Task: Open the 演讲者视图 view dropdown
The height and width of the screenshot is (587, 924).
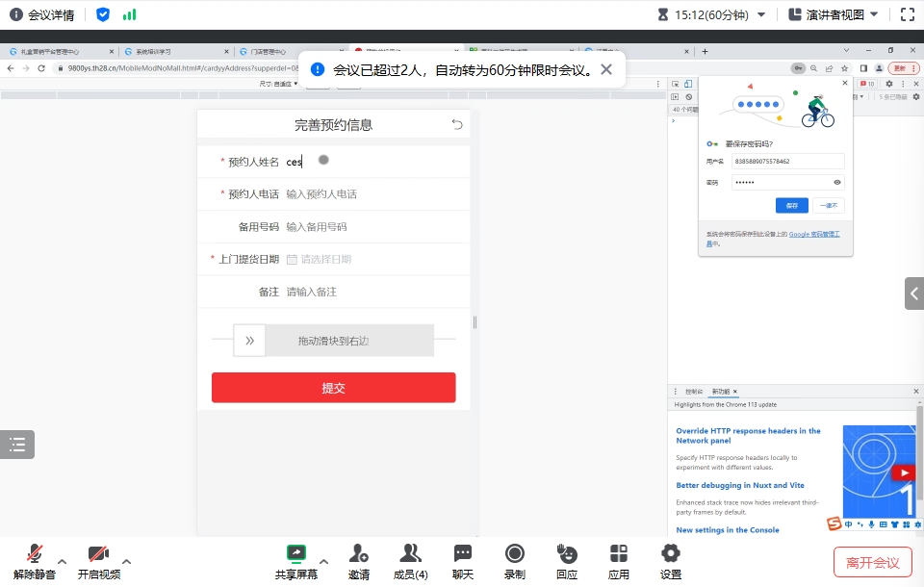Action: click(x=834, y=14)
